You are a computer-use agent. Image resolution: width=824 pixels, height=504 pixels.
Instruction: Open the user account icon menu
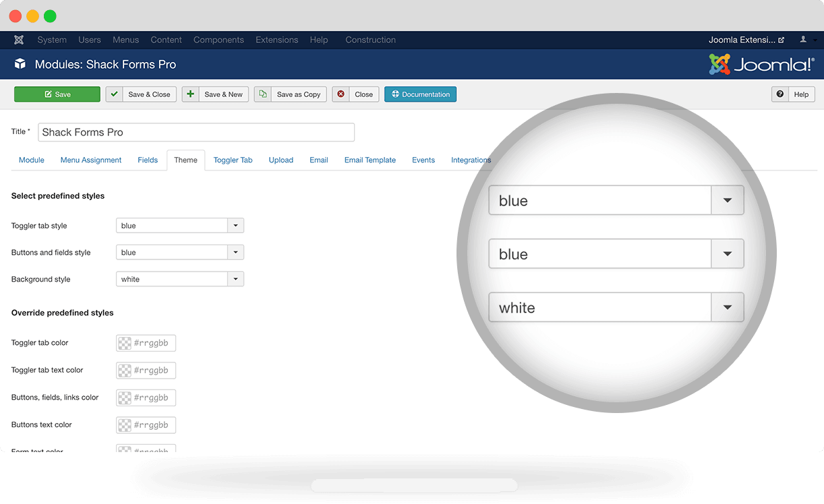click(803, 40)
